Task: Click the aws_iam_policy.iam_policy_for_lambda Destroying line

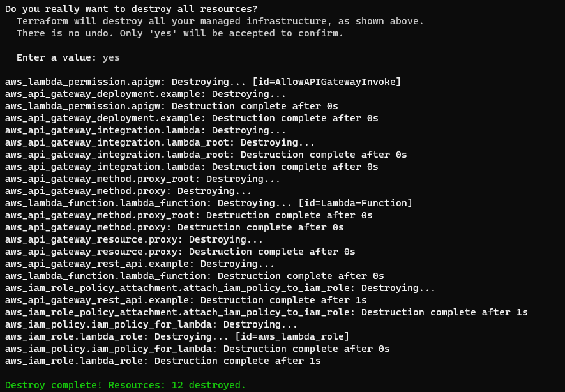Action: click(x=151, y=324)
